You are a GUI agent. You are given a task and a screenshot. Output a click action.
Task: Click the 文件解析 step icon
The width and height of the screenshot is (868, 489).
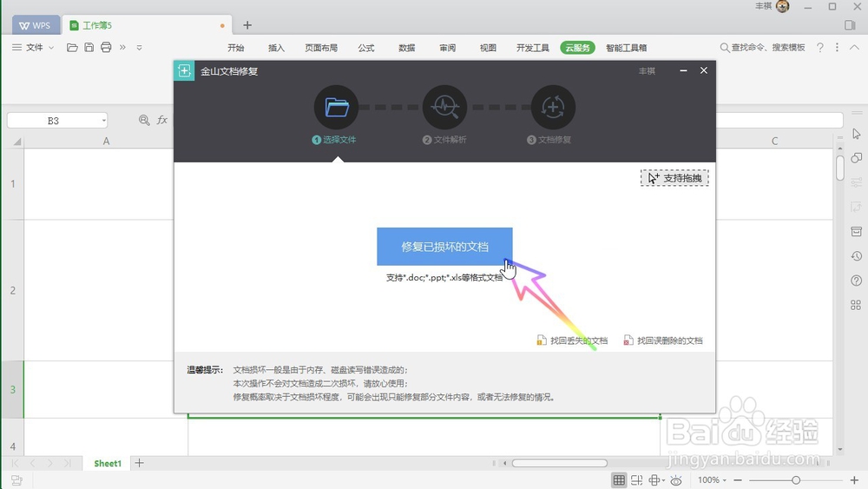click(444, 107)
